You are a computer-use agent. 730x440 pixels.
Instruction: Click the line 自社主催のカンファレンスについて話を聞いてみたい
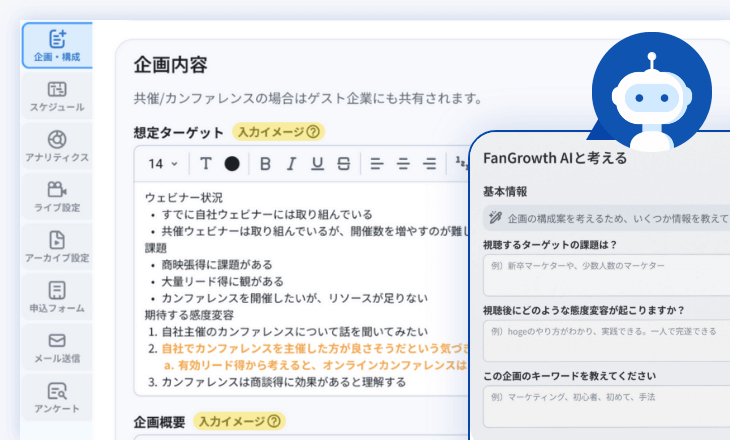point(294,332)
